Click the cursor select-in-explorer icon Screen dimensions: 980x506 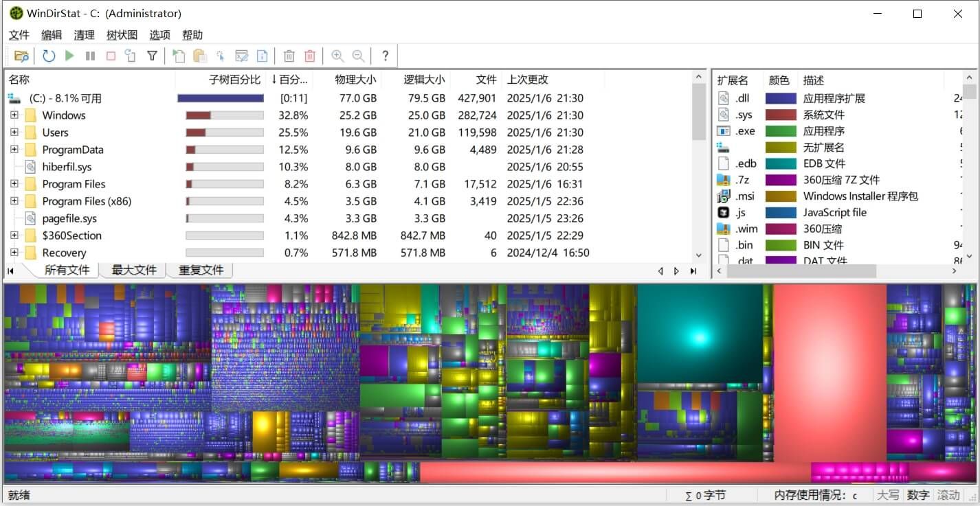coord(221,56)
